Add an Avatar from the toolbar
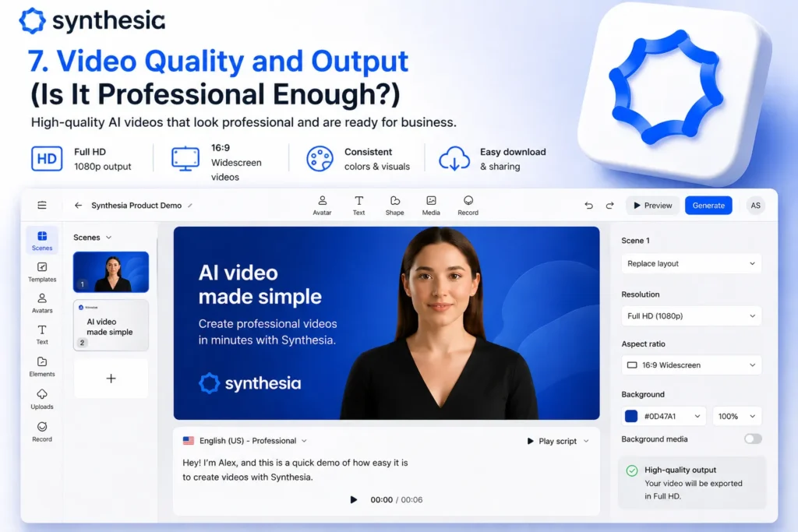The height and width of the screenshot is (532, 798). coord(322,206)
